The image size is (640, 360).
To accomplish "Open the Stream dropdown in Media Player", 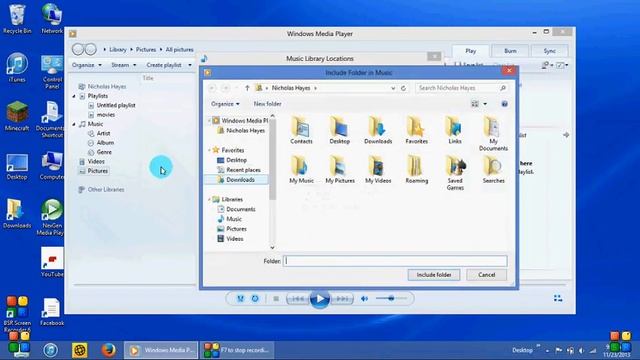I will (x=124, y=65).
